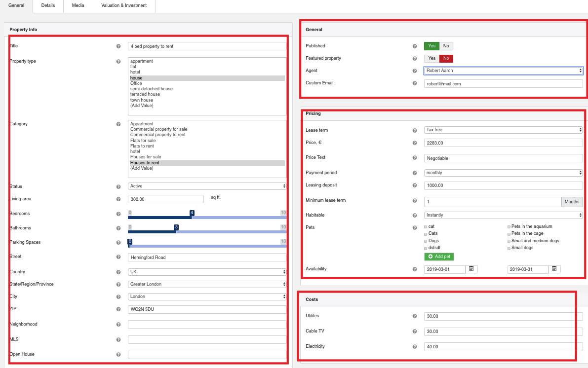The height and width of the screenshot is (368, 588).
Task: Open the Agent dropdown showing Robert Aaron
Action: 503,71
